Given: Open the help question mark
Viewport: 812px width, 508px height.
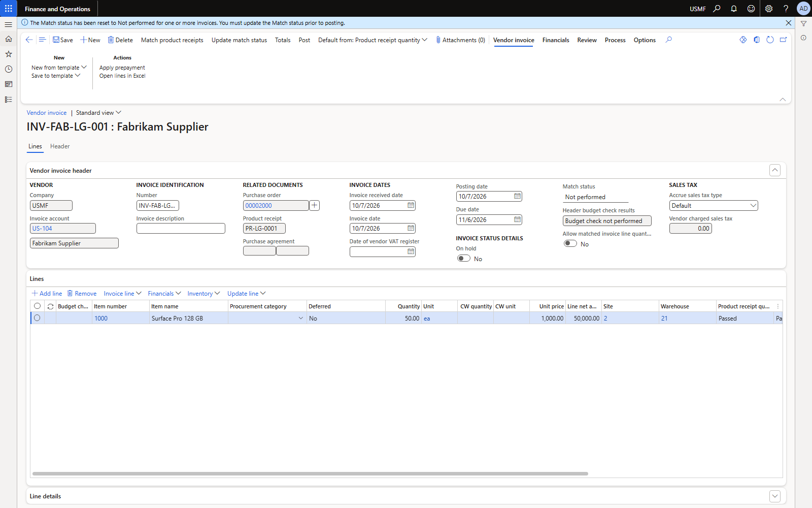Looking at the screenshot, I should (x=786, y=9).
